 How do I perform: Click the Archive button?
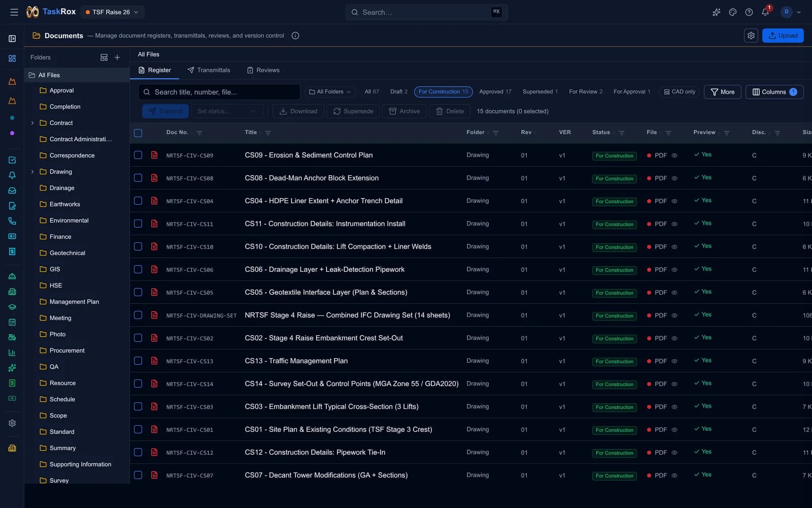404,111
